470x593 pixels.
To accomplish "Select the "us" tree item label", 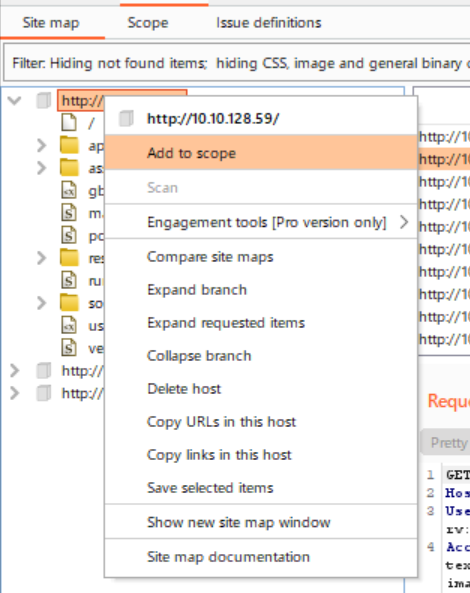I will point(95,326).
